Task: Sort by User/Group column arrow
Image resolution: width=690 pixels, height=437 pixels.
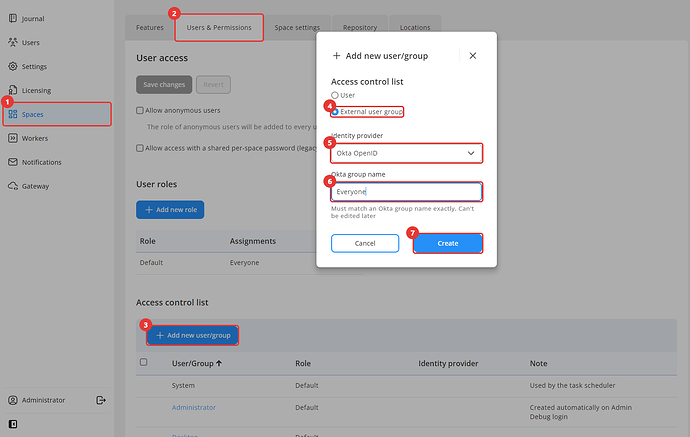Action: pos(219,363)
